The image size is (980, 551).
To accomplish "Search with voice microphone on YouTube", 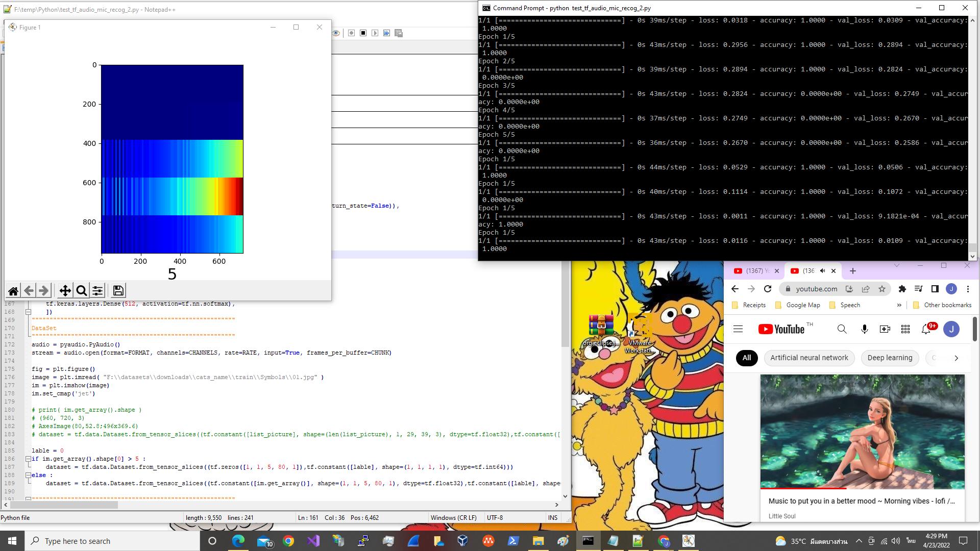I will 865,329.
